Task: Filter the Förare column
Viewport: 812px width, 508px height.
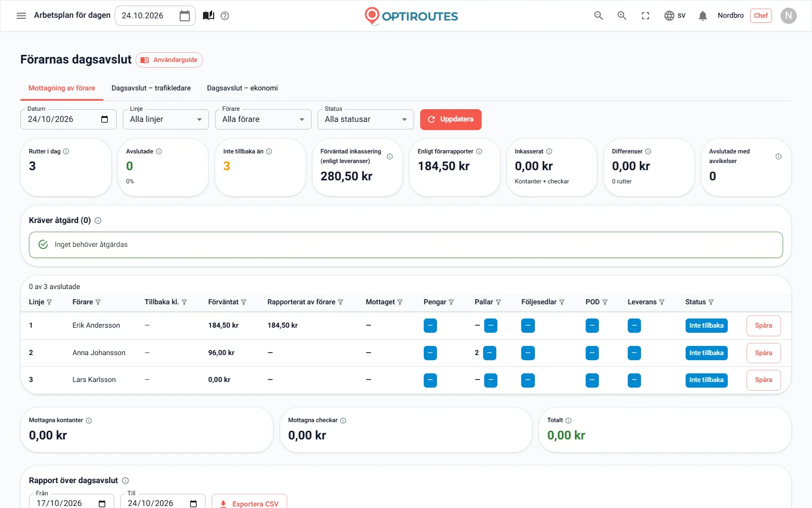Action: coord(98,302)
